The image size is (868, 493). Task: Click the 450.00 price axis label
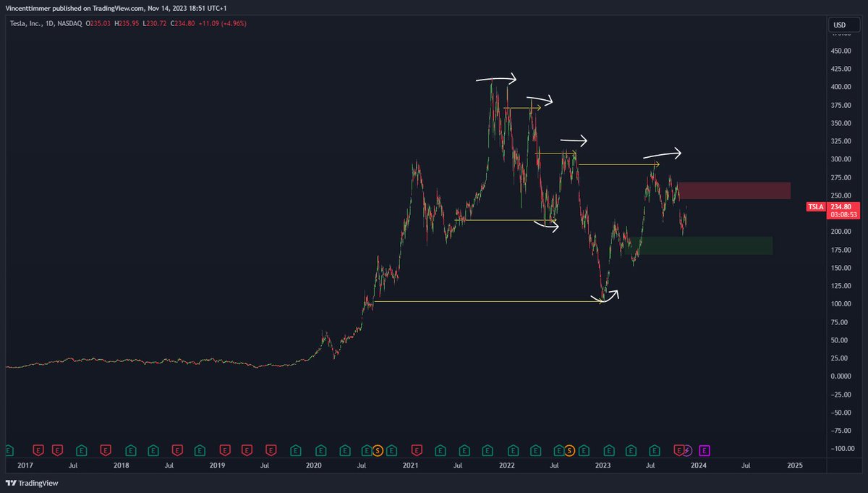(x=841, y=51)
